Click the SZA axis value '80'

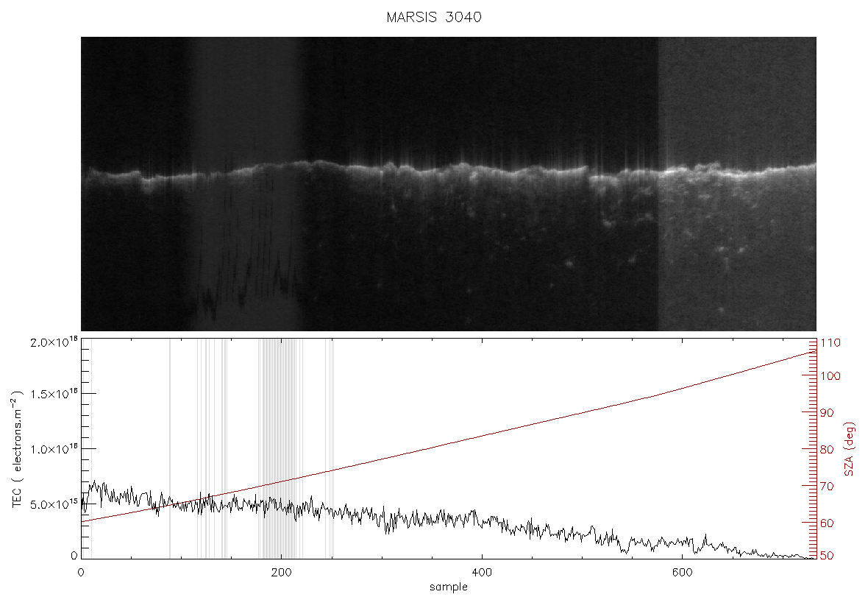pos(827,449)
